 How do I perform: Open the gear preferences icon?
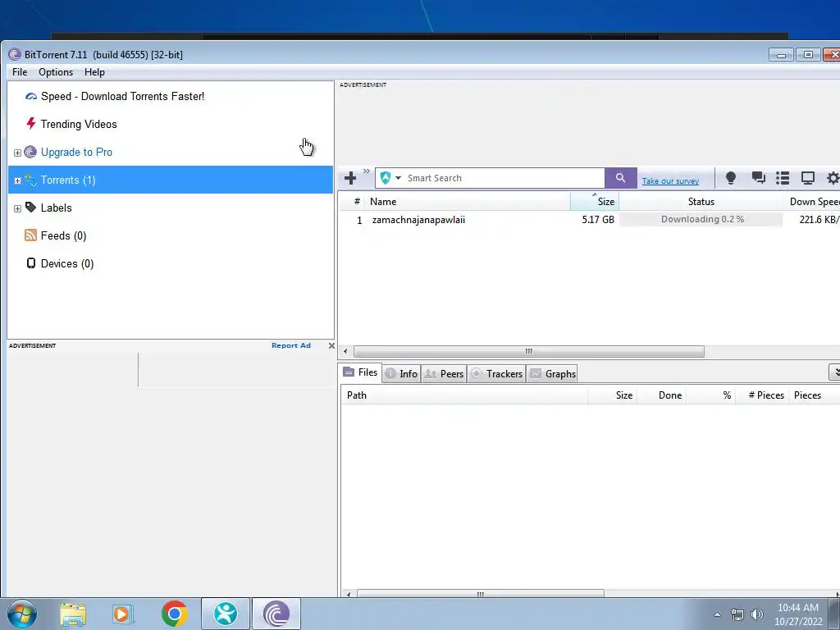point(833,178)
